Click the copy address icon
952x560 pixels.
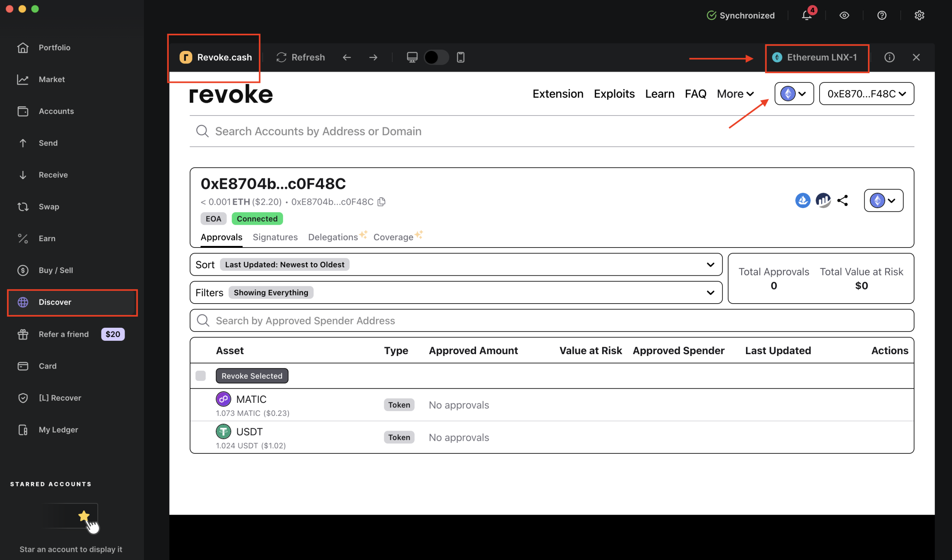(x=382, y=202)
